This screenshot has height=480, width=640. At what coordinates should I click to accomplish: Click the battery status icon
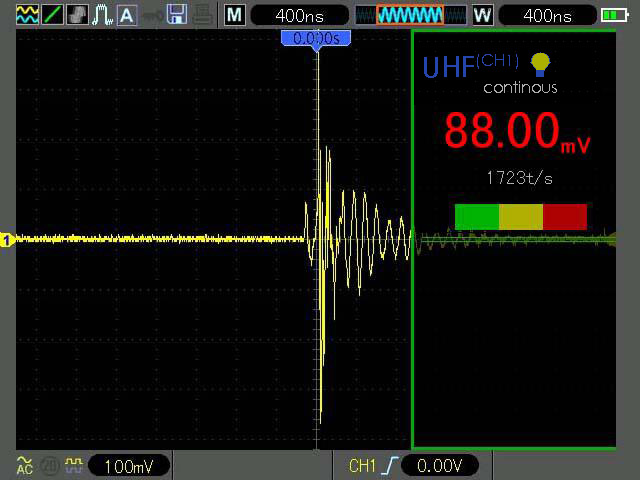coord(615,16)
